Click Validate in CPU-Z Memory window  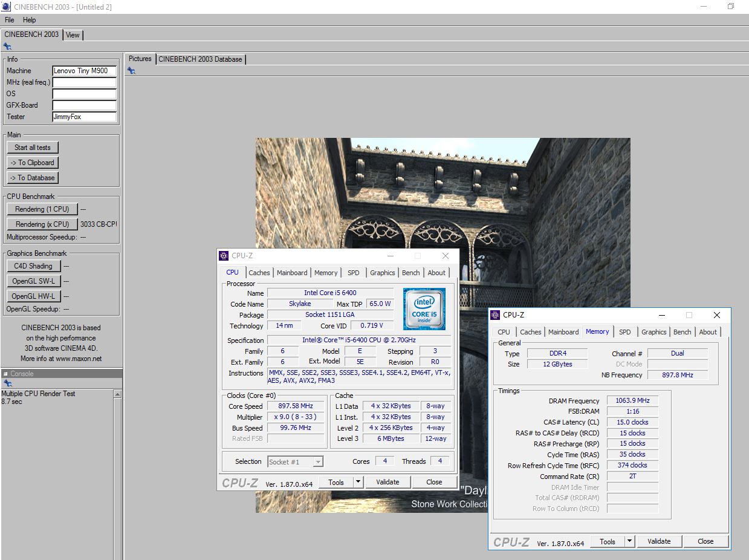pyautogui.click(x=659, y=541)
